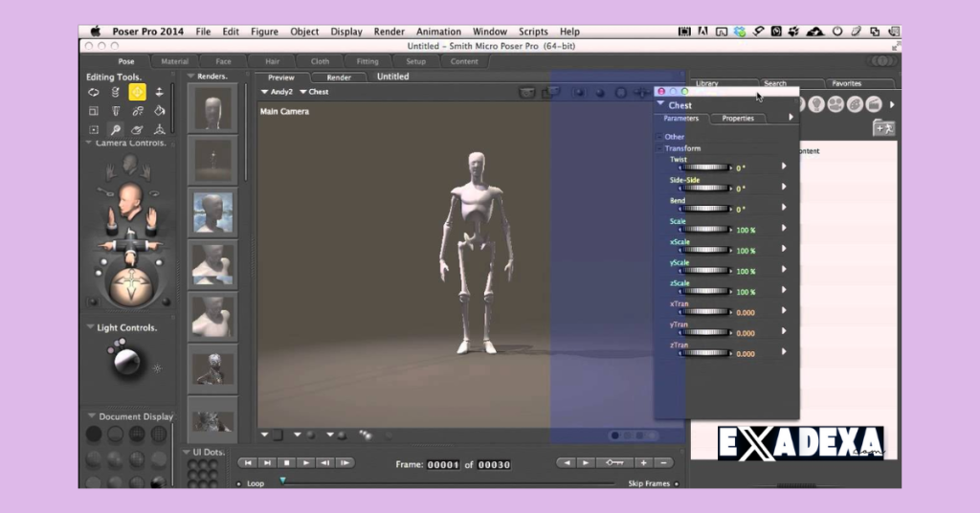Click the yScale parameter dial
Image resolution: width=980 pixels, height=513 pixels.
pyautogui.click(x=705, y=271)
